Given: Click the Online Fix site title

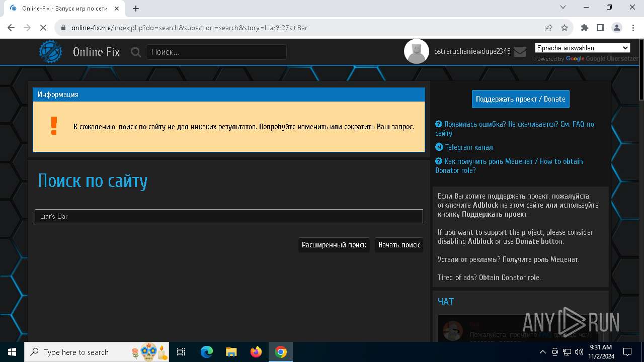Looking at the screenshot, I should point(97,52).
